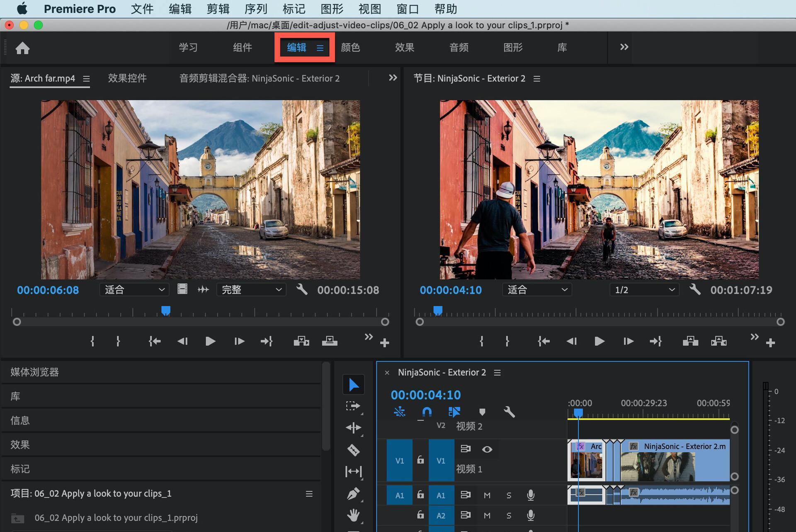Switch to 音频 workspace
This screenshot has height=532, width=796.
pos(459,47)
